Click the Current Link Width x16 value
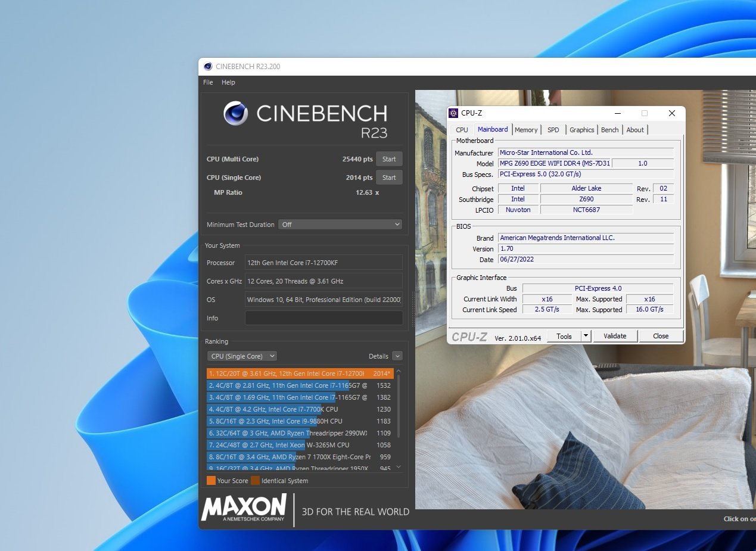 [x=547, y=299]
